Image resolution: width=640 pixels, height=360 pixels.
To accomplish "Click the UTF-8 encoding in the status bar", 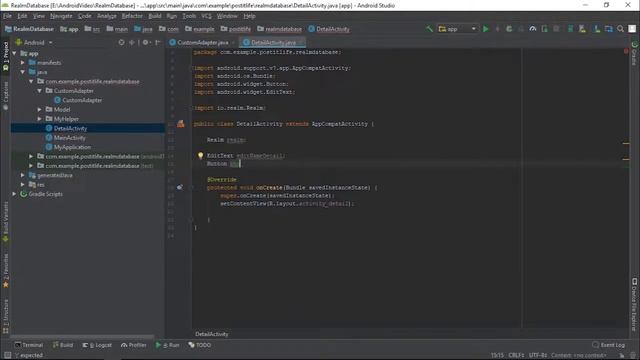I will coord(537,355).
